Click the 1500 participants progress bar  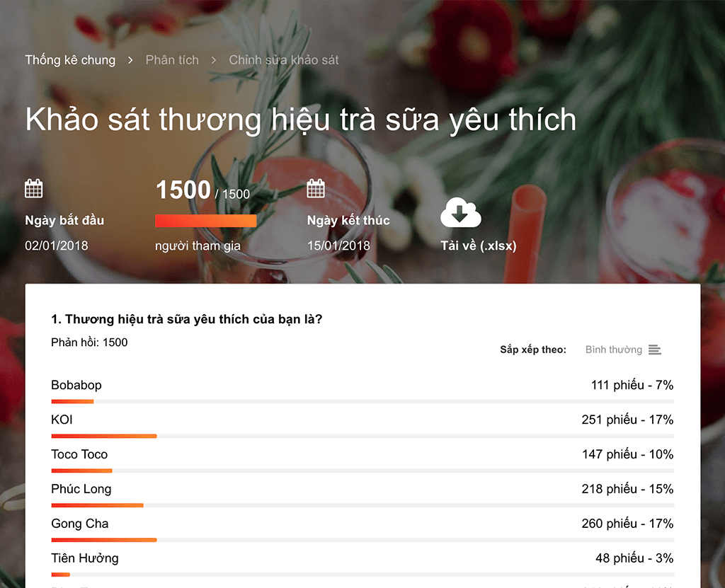click(206, 221)
